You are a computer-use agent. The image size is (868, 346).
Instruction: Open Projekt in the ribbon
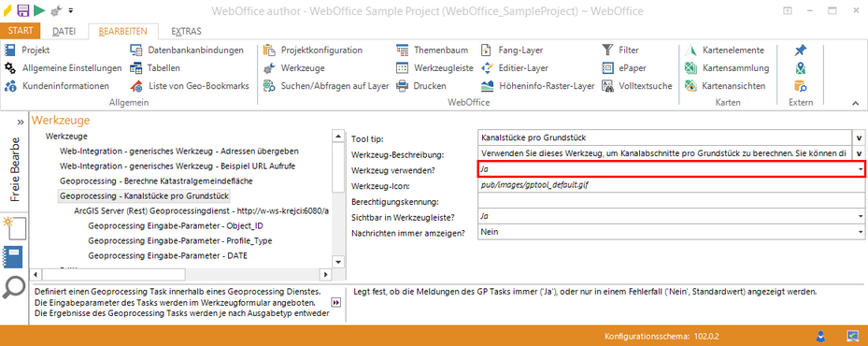(x=28, y=50)
